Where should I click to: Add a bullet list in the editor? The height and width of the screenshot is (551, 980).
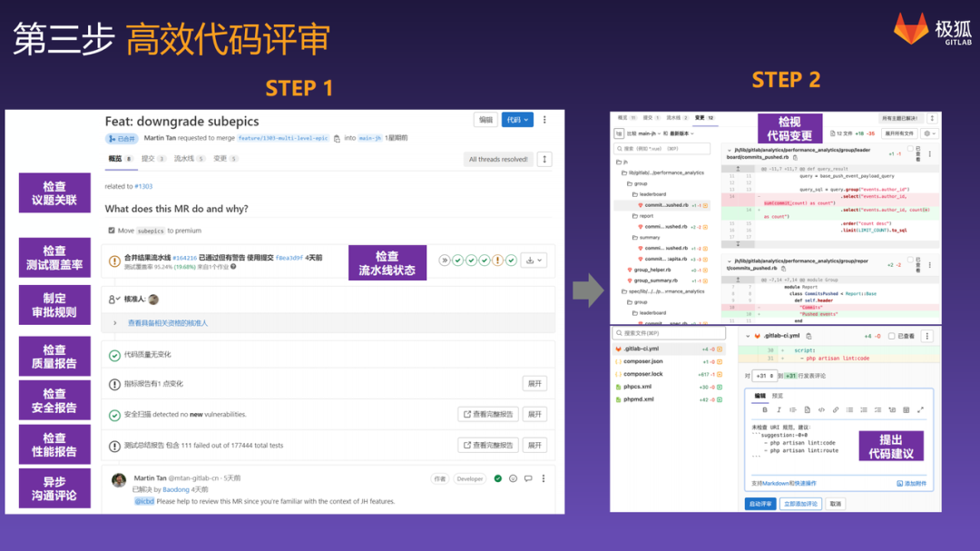pyautogui.click(x=849, y=410)
